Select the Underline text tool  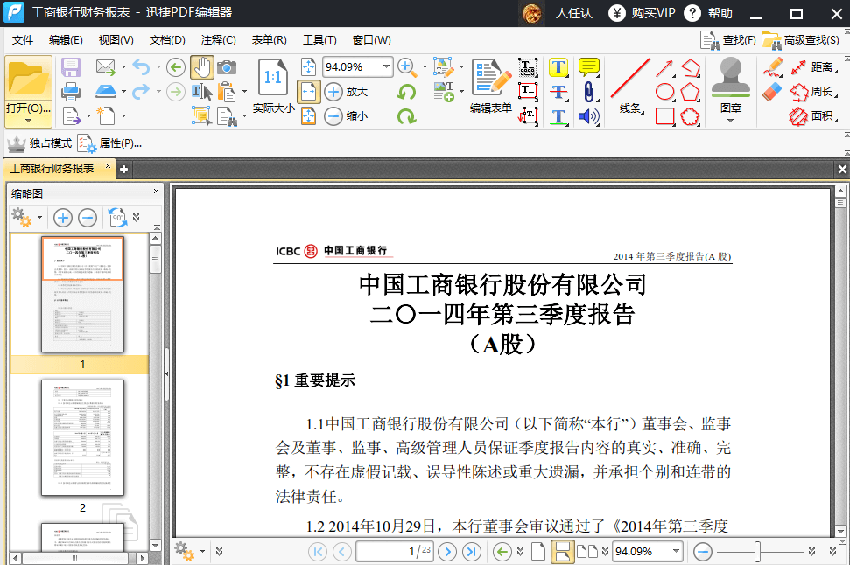point(558,116)
